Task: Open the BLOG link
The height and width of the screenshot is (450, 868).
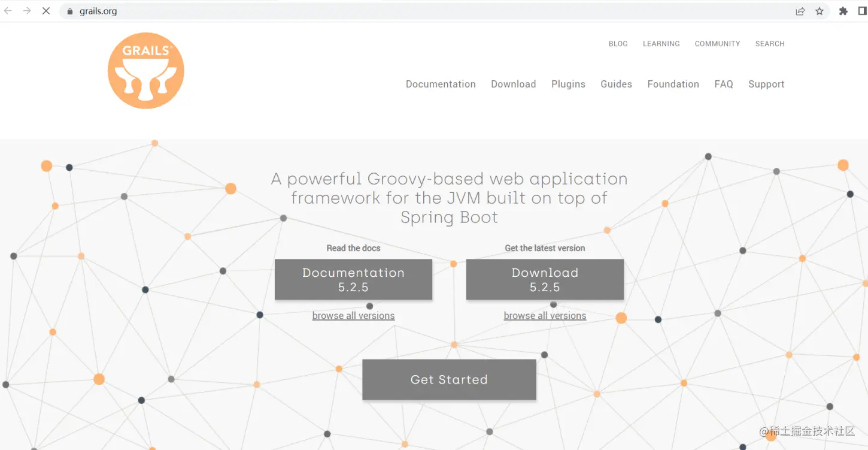Action: (618, 44)
